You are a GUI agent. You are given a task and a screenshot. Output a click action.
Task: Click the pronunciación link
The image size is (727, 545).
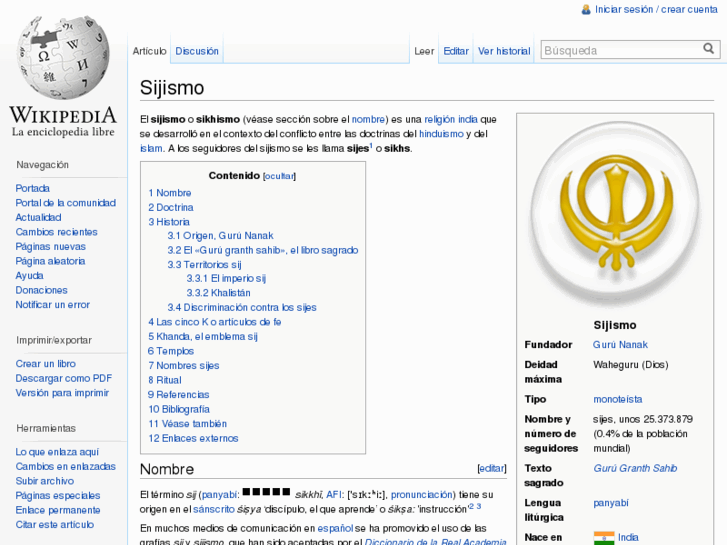[x=421, y=494]
